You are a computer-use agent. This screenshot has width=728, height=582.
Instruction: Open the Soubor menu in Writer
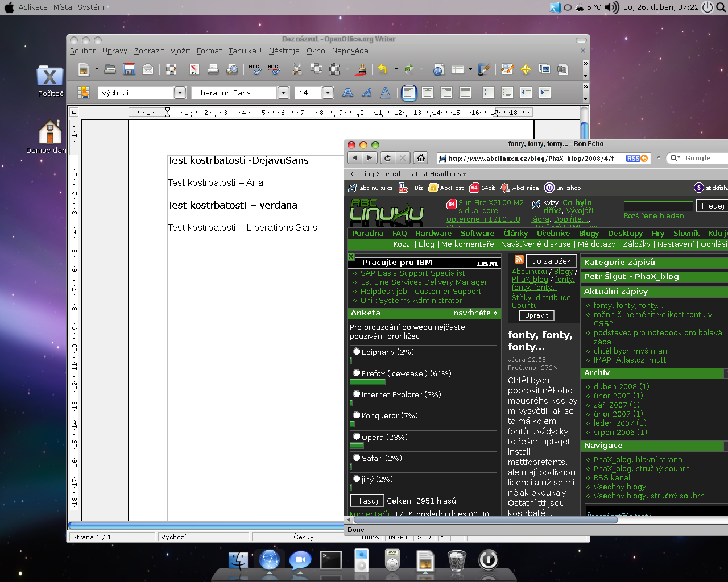(82, 51)
